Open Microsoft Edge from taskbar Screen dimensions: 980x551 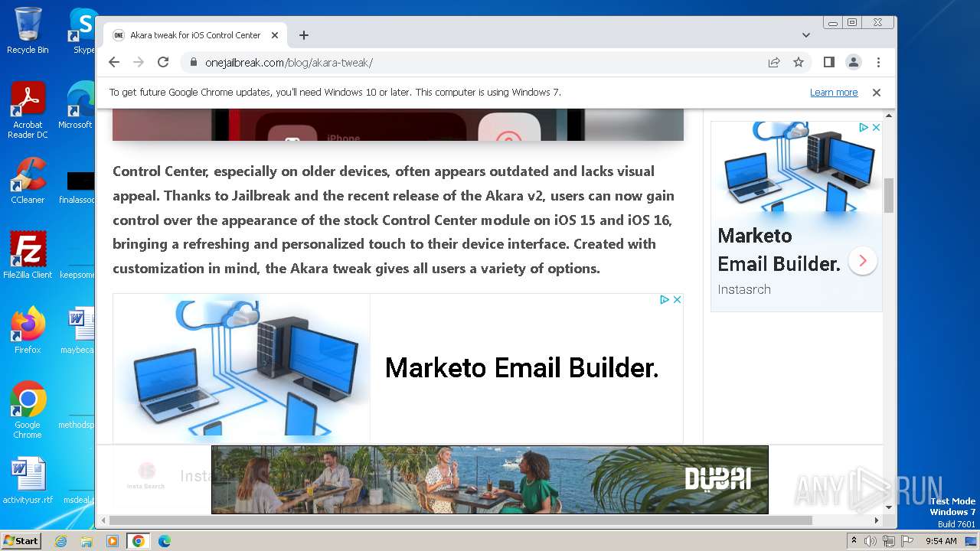pyautogui.click(x=165, y=541)
